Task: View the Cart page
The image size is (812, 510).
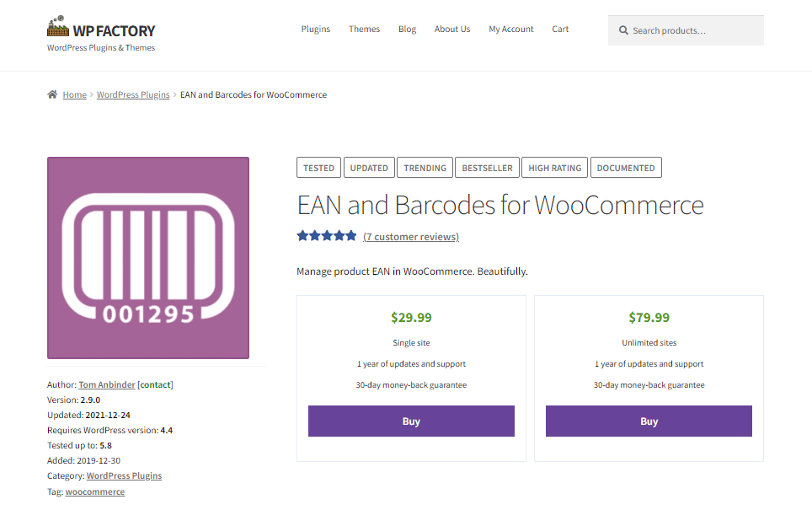Action: [560, 29]
